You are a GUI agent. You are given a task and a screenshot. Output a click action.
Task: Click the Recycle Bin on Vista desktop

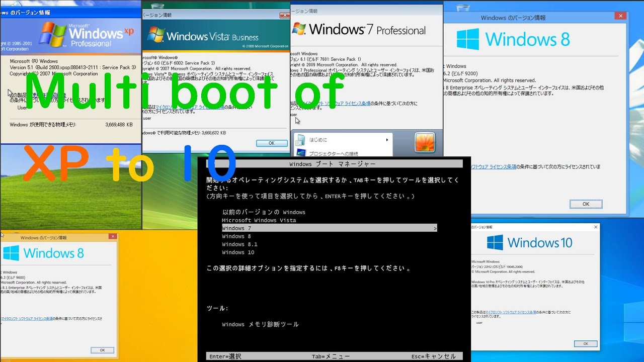(157, 5)
